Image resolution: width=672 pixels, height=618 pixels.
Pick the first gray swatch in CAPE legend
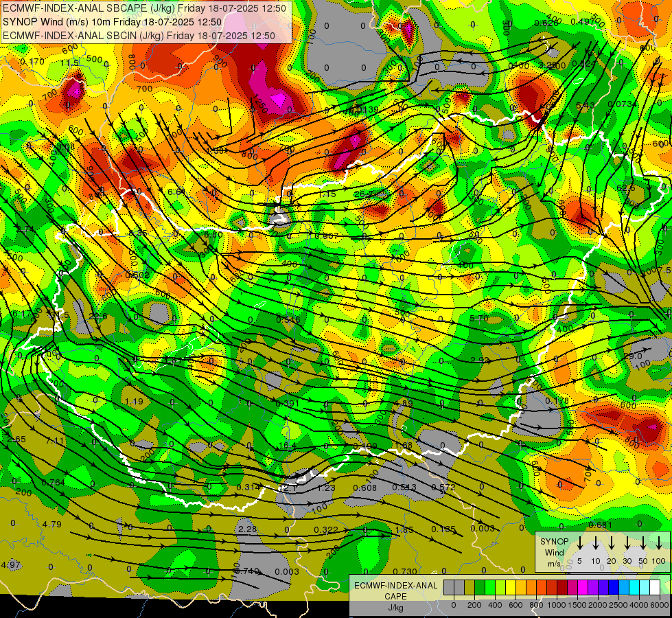449,588
